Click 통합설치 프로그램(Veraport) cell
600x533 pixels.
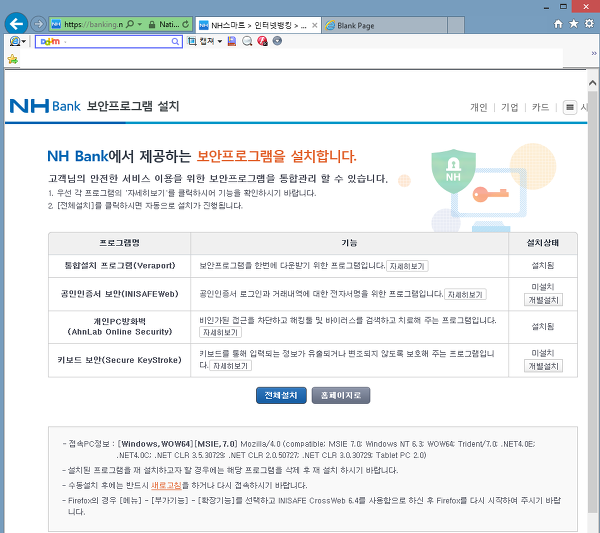coord(120,266)
